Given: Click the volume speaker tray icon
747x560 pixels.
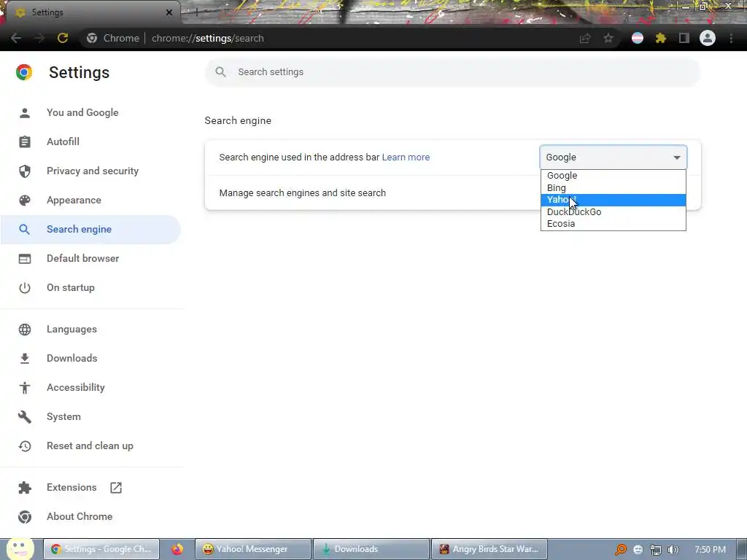Looking at the screenshot, I should click(x=673, y=550).
